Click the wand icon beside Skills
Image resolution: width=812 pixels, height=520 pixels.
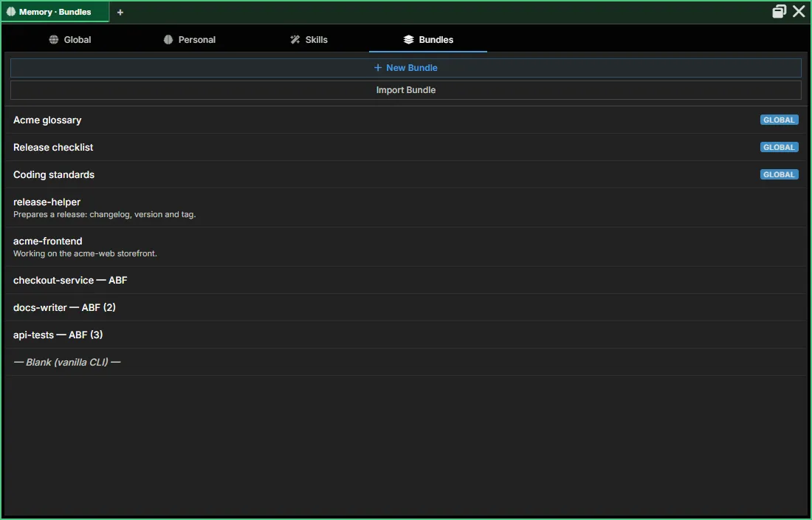pyautogui.click(x=295, y=40)
